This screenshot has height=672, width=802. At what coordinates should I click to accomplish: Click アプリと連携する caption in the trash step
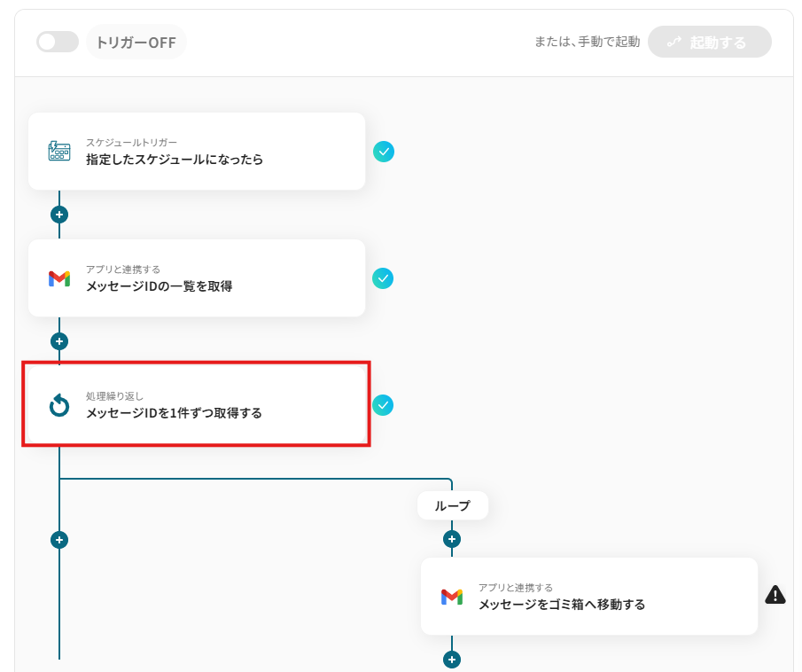coord(516,588)
